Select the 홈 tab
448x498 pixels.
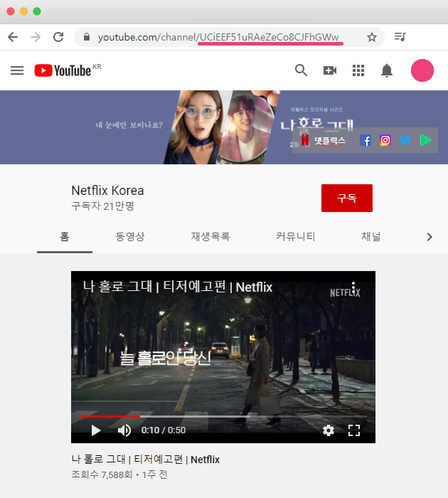65,237
